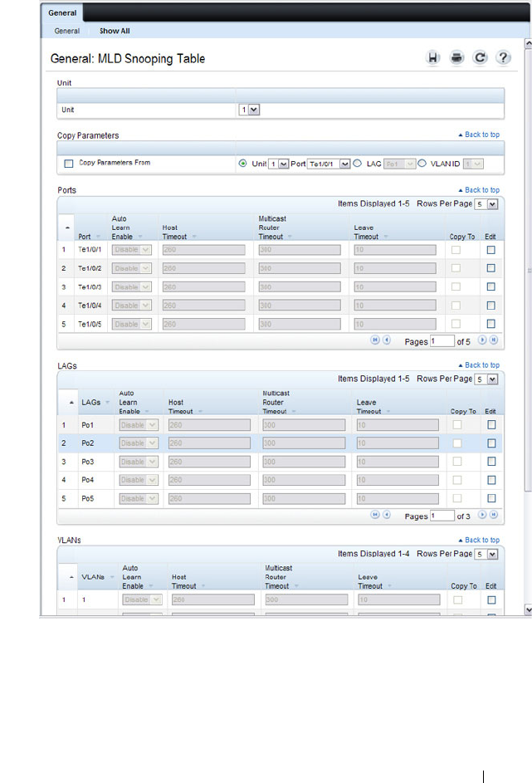Open LAGs Rows Per Page dropdown
This screenshot has height=783, width=532.
pyautogui.click(x=486, y=379)
